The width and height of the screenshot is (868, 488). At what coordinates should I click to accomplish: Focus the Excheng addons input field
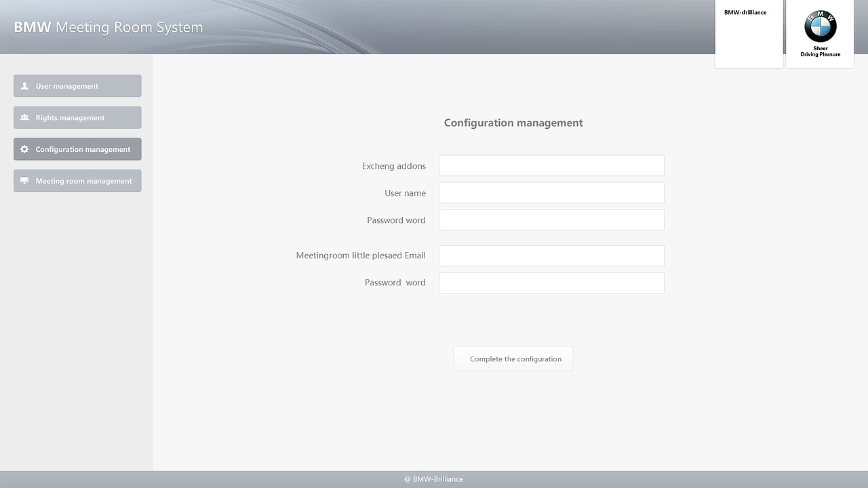click(551, 165)
